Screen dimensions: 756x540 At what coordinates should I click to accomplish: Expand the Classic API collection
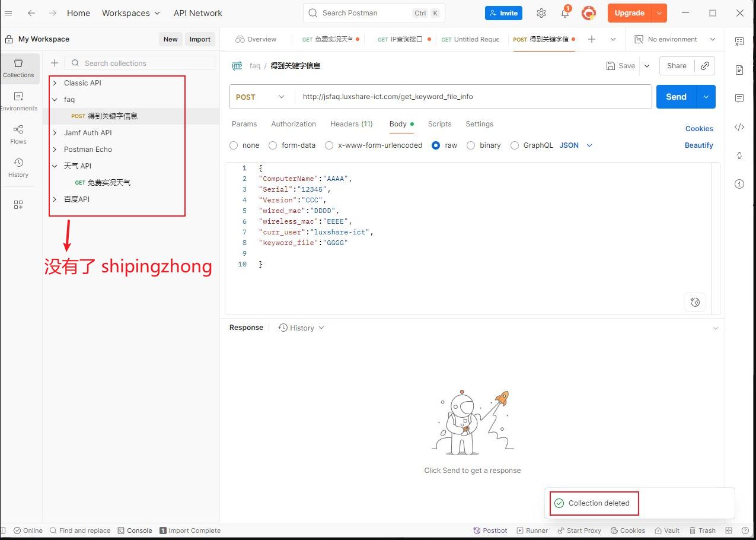55,83
